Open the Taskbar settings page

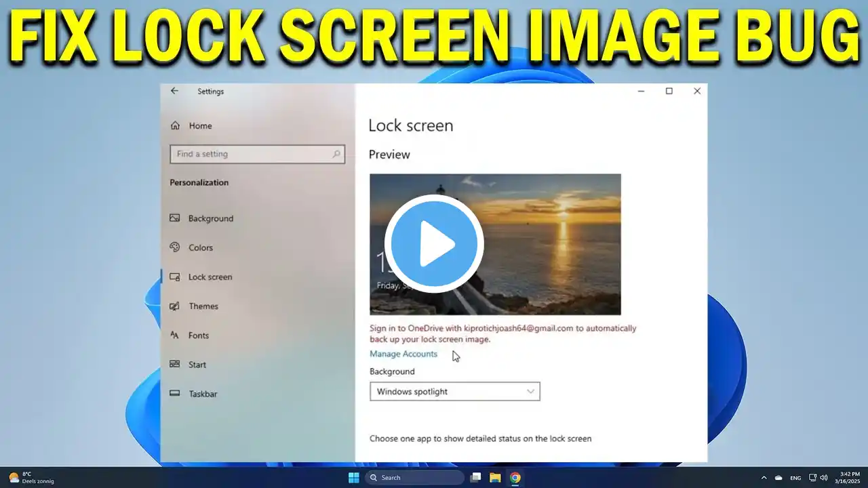193,394
